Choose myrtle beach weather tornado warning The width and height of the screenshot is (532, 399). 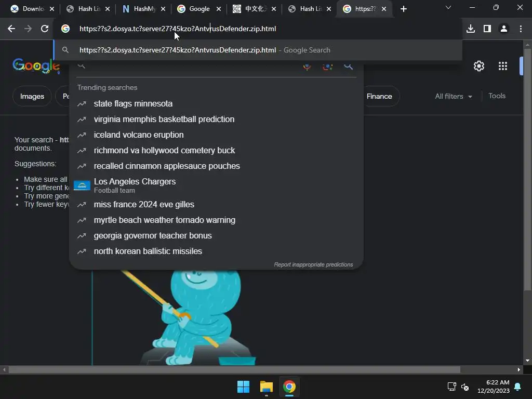216,220
